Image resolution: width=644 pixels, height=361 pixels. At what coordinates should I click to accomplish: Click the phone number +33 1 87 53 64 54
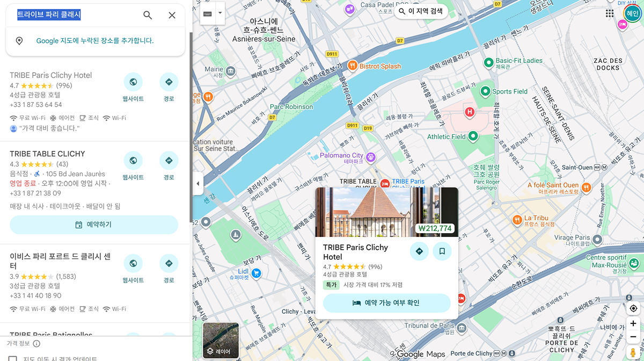(36, 105)
